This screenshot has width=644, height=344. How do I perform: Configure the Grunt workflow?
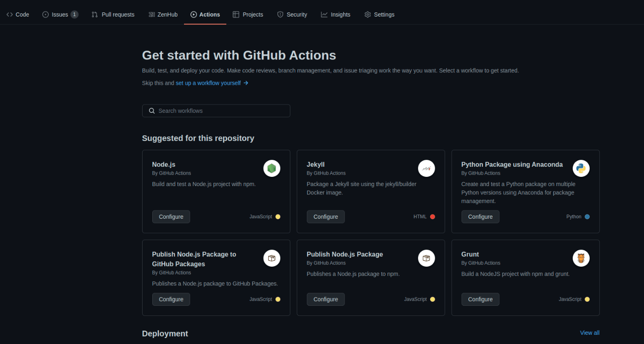coord(480,299)
